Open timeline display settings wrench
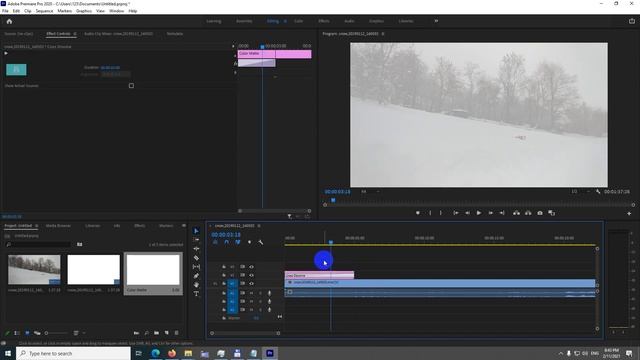The image size is (640, 360). pos(260,242)
